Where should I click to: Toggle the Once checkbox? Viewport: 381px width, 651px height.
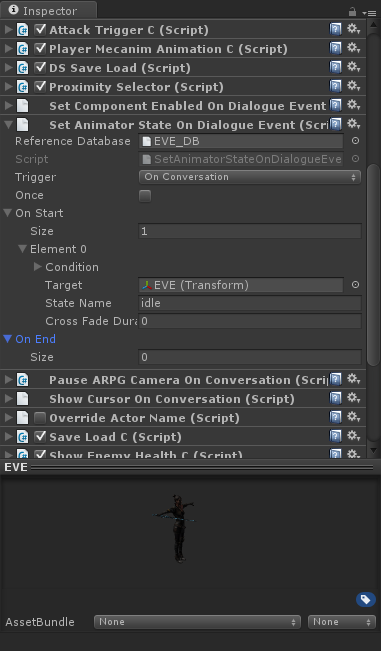pyautogui.click(x=145, y=196)
